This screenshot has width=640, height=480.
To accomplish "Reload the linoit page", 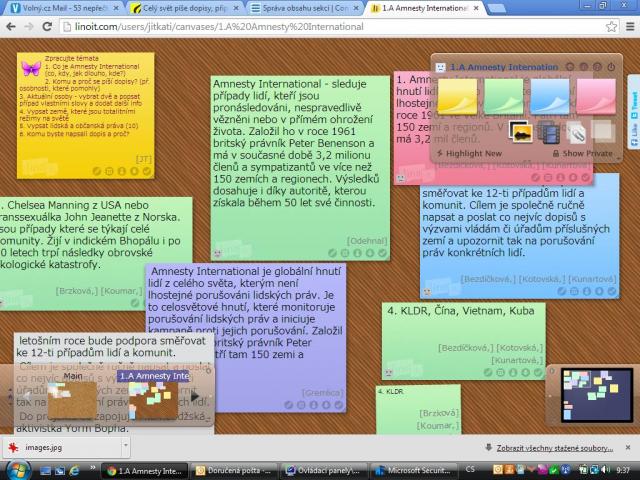I will pos(47,27).
